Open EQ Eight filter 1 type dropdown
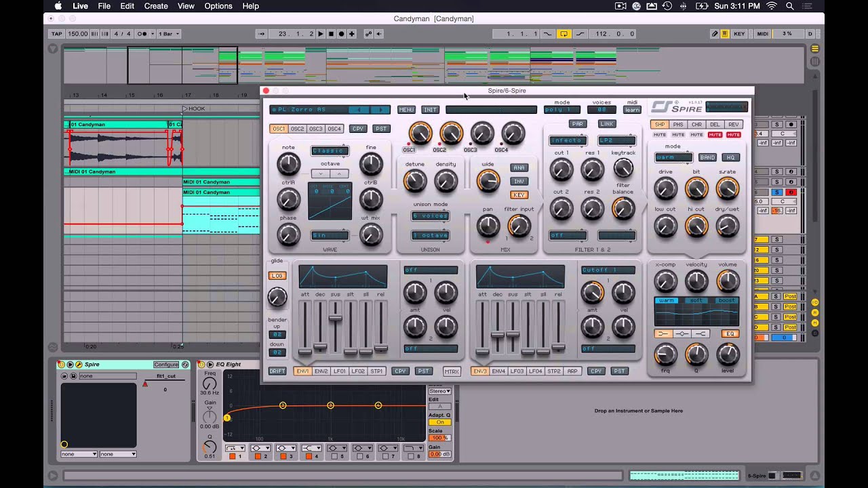This screenshot has height=488, width=868. (235, 448)
